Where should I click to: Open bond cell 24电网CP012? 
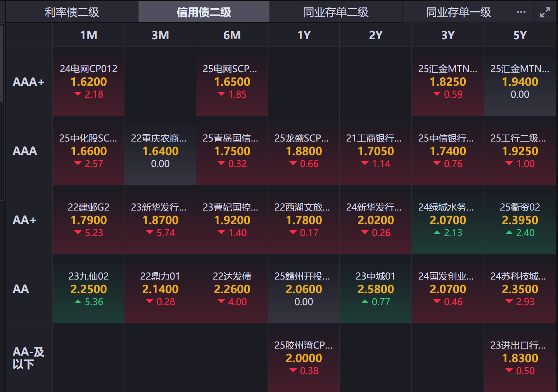point(88,82)
